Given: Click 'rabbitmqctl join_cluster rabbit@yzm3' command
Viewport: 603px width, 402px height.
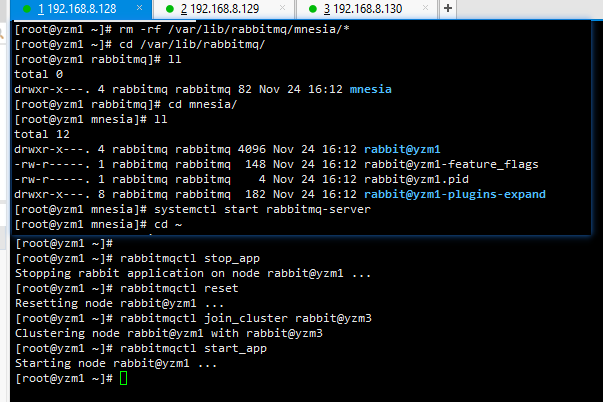Looking at the screenshot, I should [246, 318].
